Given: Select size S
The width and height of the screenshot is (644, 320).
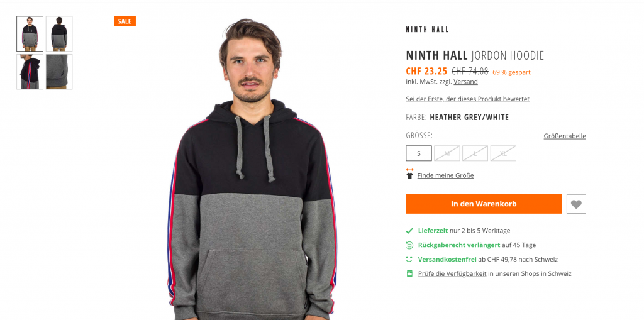Looking at the screenshot, I should [x=419, y=153].
